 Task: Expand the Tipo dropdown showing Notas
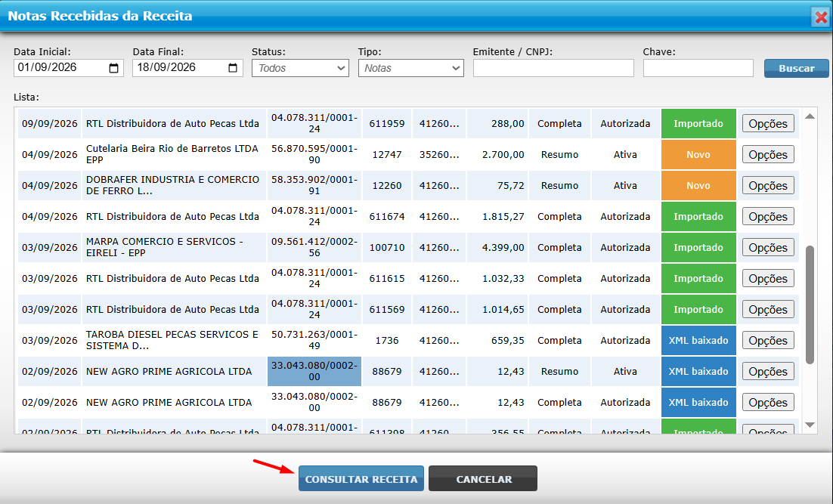(x=410, y=68)
